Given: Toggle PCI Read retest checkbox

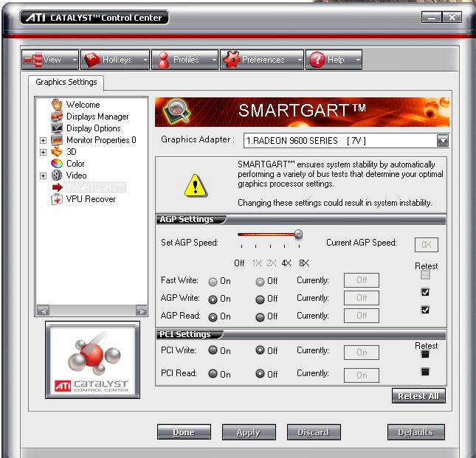Looking at the screenshot, I should [425, 372].
